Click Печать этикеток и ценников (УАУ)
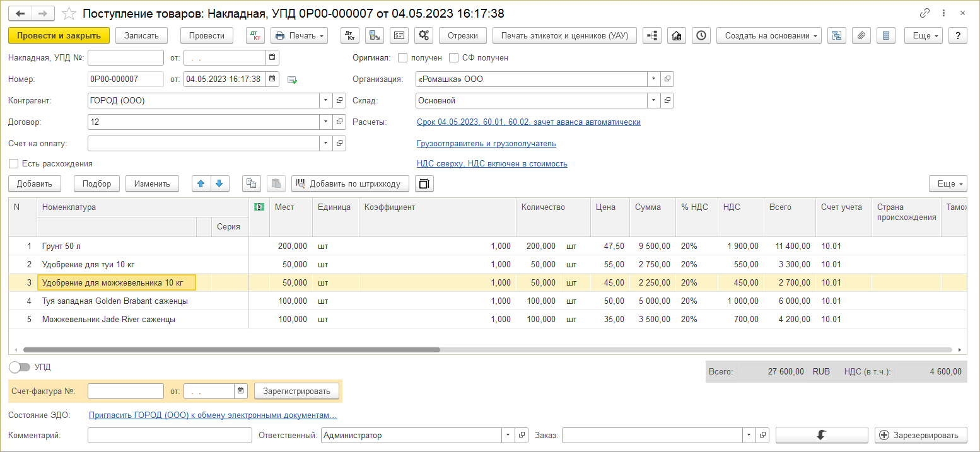 pyautogui.click(x=564, y=36)
